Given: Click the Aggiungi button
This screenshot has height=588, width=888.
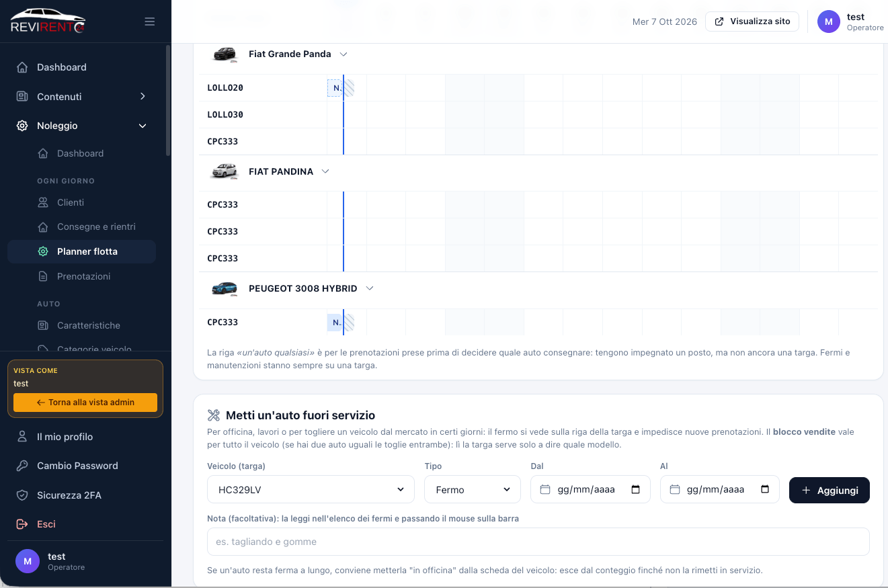Looking at the screenshot, I should (x=830, y=490).
